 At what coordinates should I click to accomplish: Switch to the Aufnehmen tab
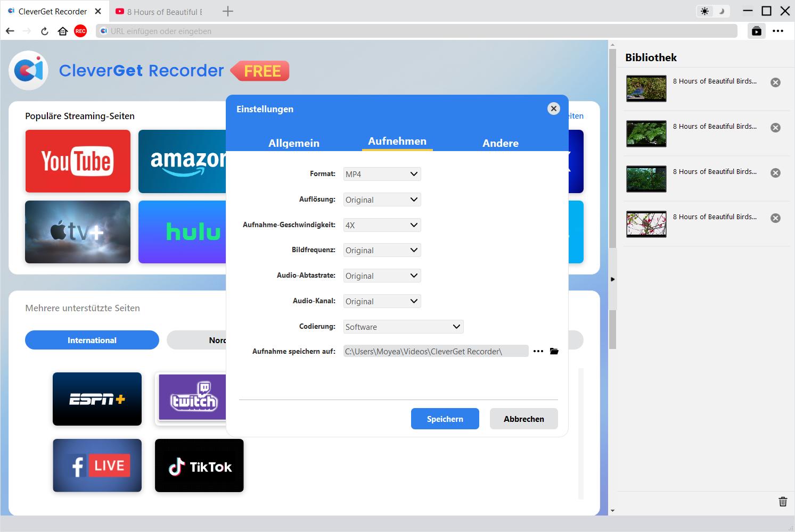point(397,141)
